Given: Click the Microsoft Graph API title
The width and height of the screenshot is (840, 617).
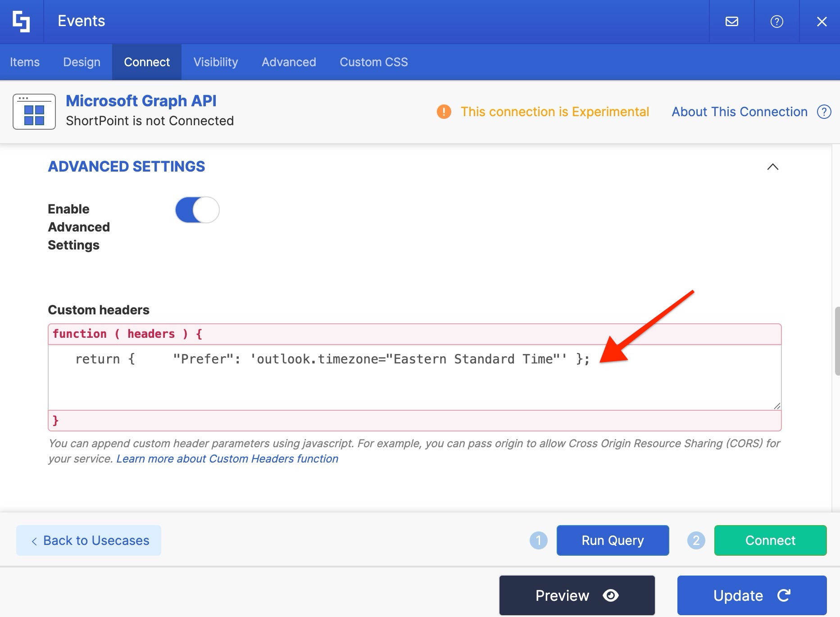Looking at the screenshot, I should [141, 101].
